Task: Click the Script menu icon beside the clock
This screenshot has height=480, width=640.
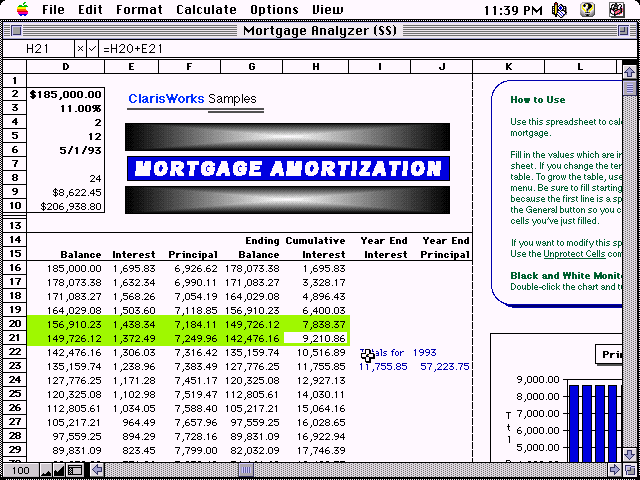Action: (x=560, y=10)
